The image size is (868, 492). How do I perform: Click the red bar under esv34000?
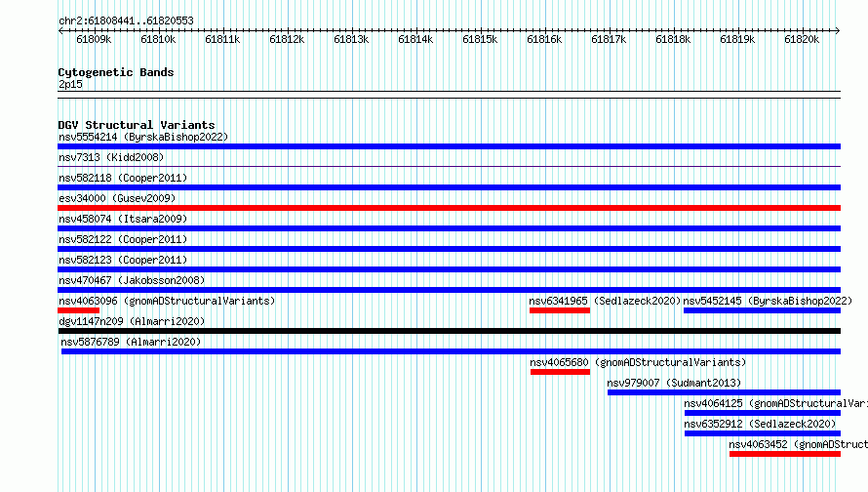click(x=449, y=208)
